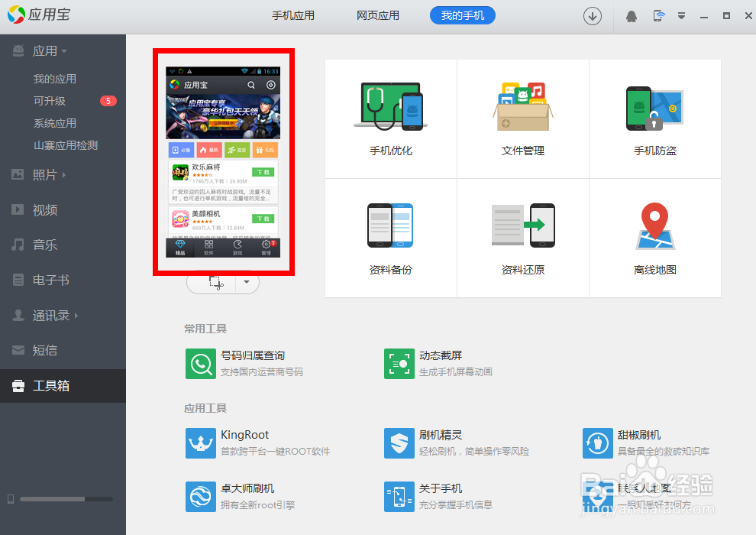This screenshot has width=756, height=535.
Task: Click the download manager arrow icon
Action: point(593,16)
